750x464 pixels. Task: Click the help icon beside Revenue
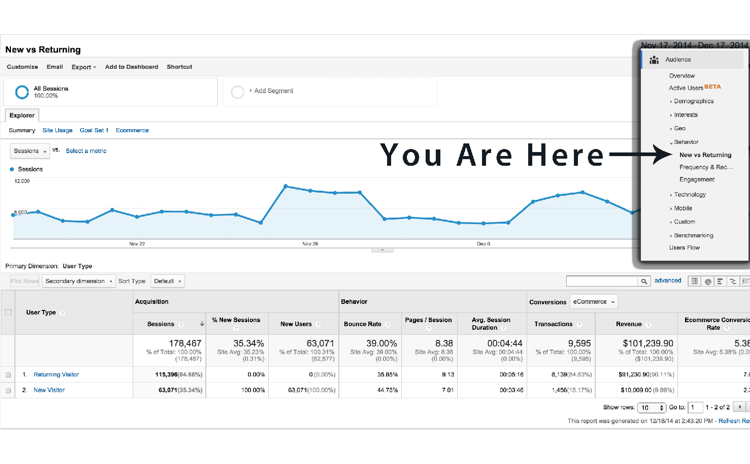[x=648, y=324]
